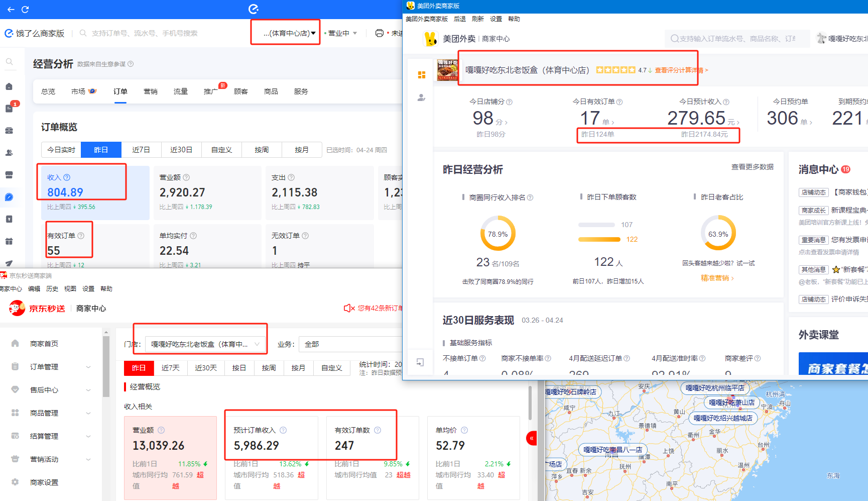This screenshot has height=501, width=868.
Task: Open Ele.me sidebar gift icon
Action: [x=9, y=241]
